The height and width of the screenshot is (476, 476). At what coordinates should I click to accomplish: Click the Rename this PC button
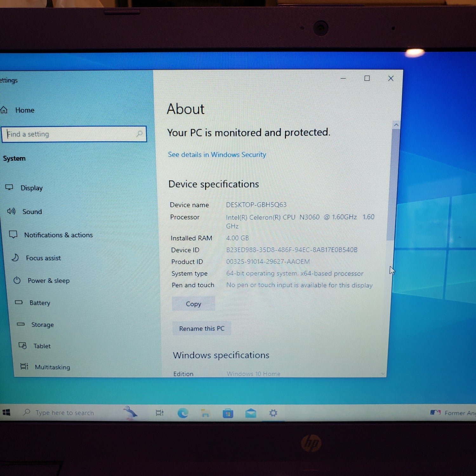click(202, 328)
